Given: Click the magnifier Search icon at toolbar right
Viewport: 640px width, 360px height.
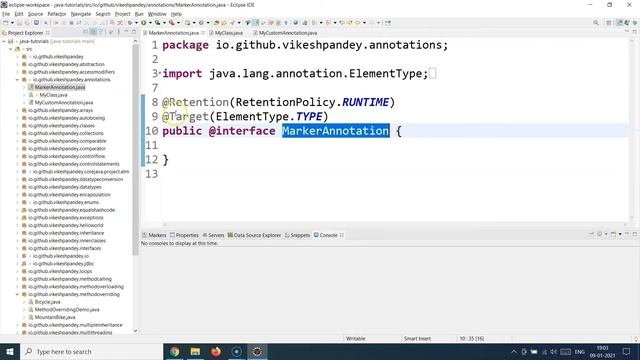Looking at the screenshot, I should click(596, 23).
